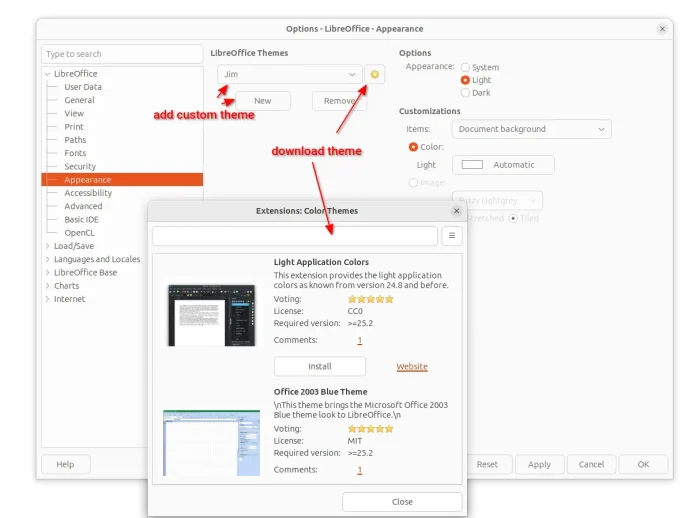This screenshot has width=700, height=518.
Task: Open the Security options page
Action: pyautogui.click(x=80, y=167)
